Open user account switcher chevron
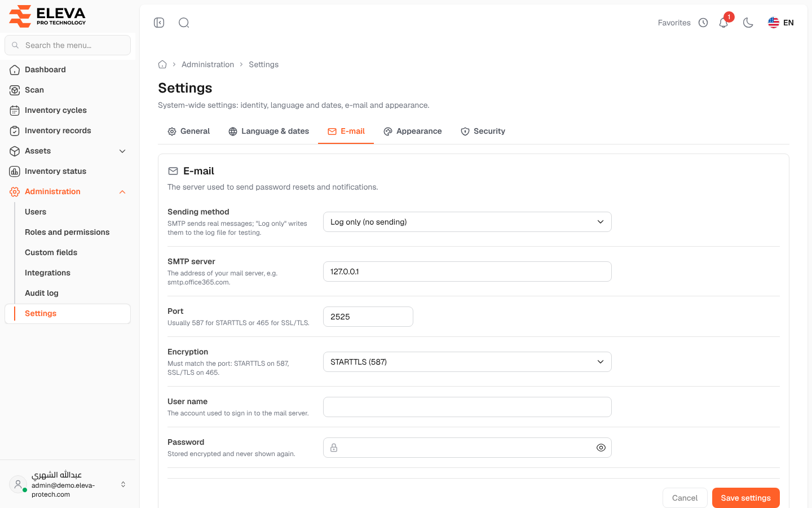 point(123,484)
